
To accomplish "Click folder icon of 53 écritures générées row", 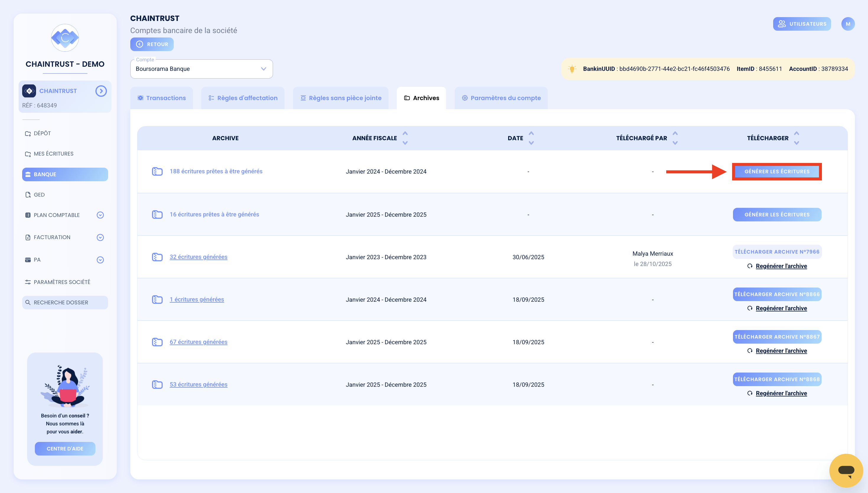I will click(x=157, y=384).
